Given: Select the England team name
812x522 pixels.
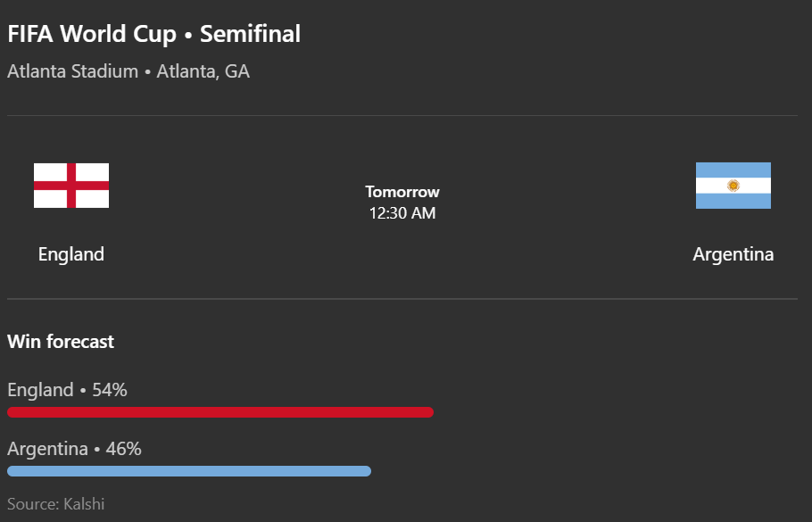Looking at the screenshot, I should (x=71, y=254).
